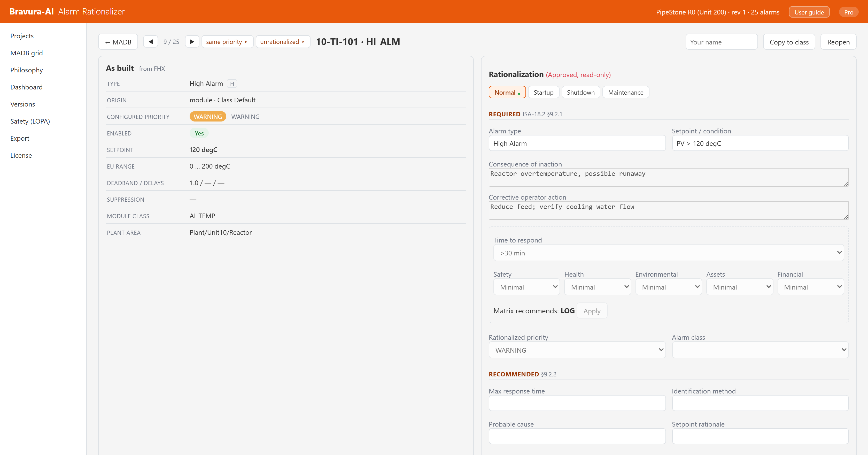
Task: Reopen the approved rationalization
Action: (838, 42)
